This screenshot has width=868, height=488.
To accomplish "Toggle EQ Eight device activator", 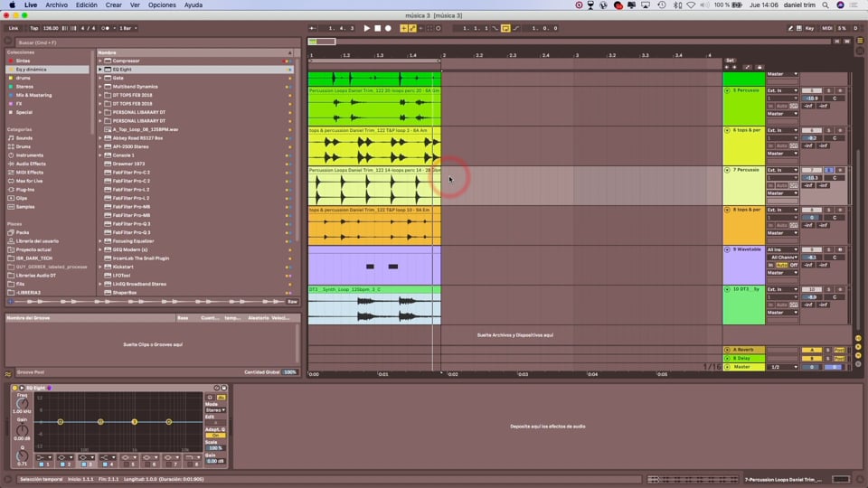I will [15, 388].
